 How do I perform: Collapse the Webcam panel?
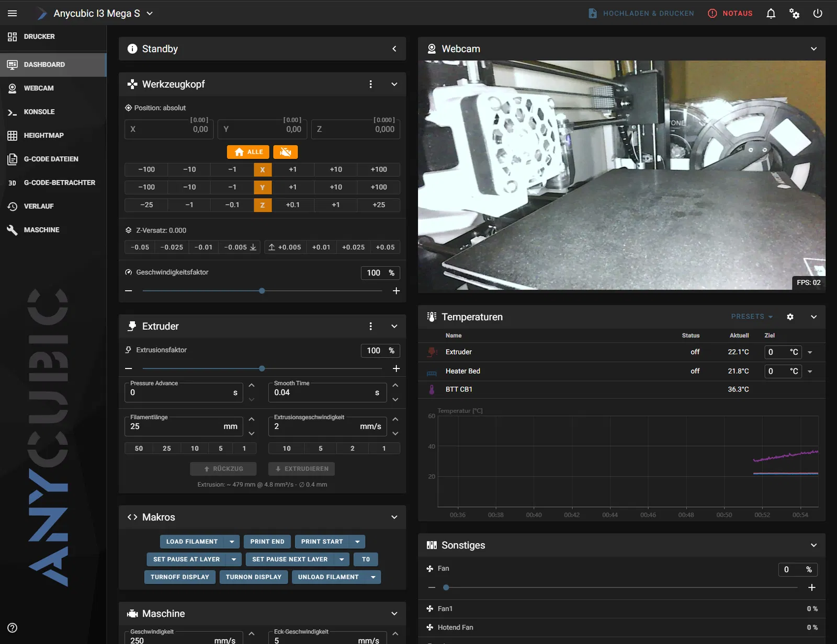813,49
